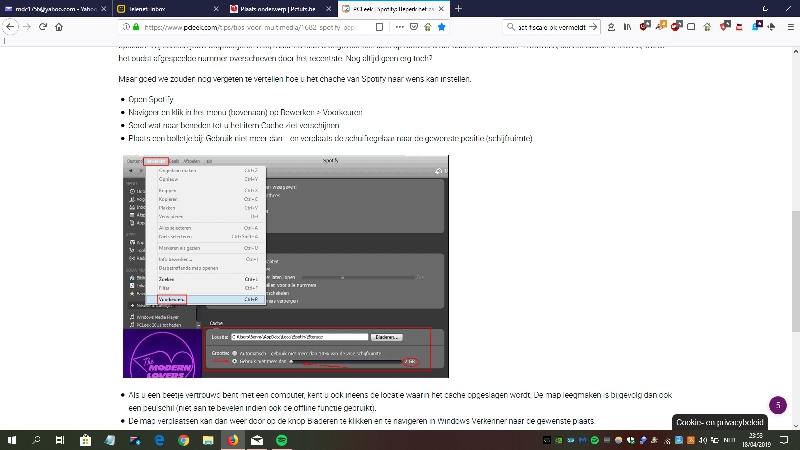Open the page actions three-dot menu
The image size is (800, 450).
coord(399,27)
